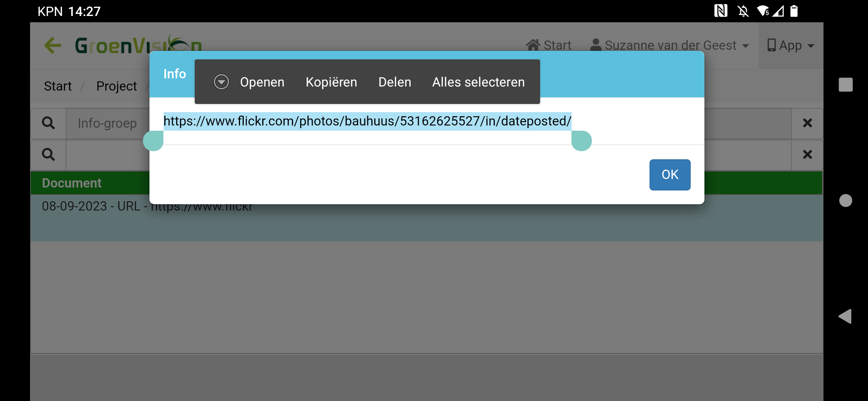The width and height of the screenshot is (868, 401).
Task: Choose Delen in the selection menu
Action: pos(395,82)
